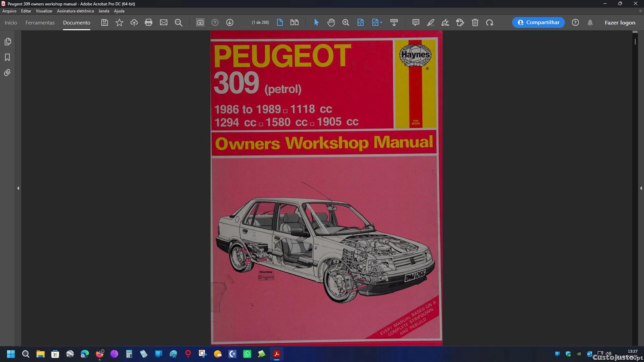The width and height of the screenshot is (644, 362).
Task: Open the bookmarks side panel
Action: [x=7, y=57]
